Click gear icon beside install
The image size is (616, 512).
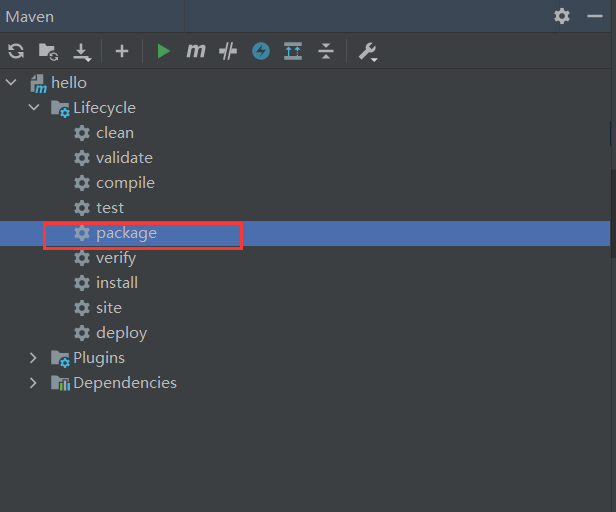pyautogui.click(x=82, y=283)
